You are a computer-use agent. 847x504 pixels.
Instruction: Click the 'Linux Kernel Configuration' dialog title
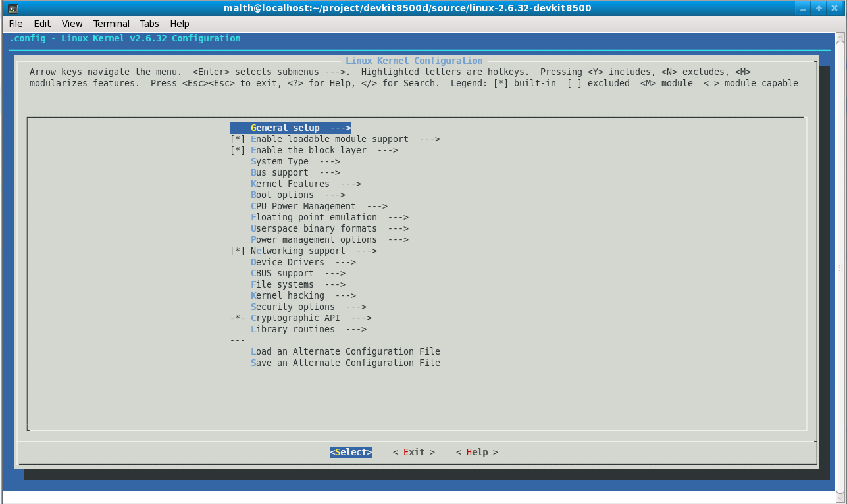[414, 61]
